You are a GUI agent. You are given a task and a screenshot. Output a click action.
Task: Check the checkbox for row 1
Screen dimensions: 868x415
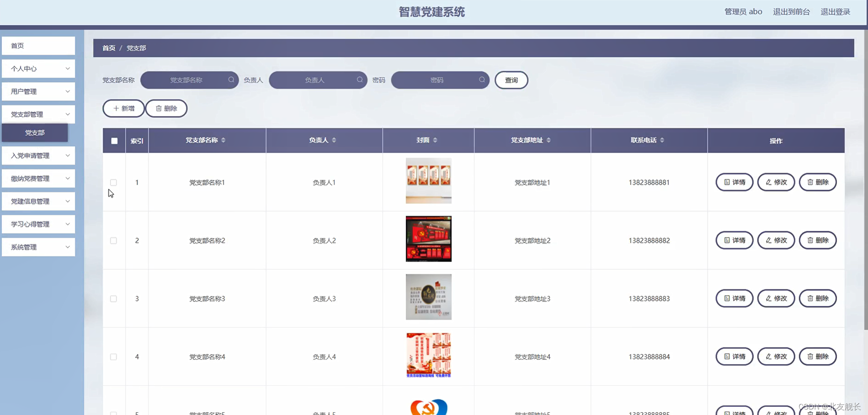click(113, 182)
